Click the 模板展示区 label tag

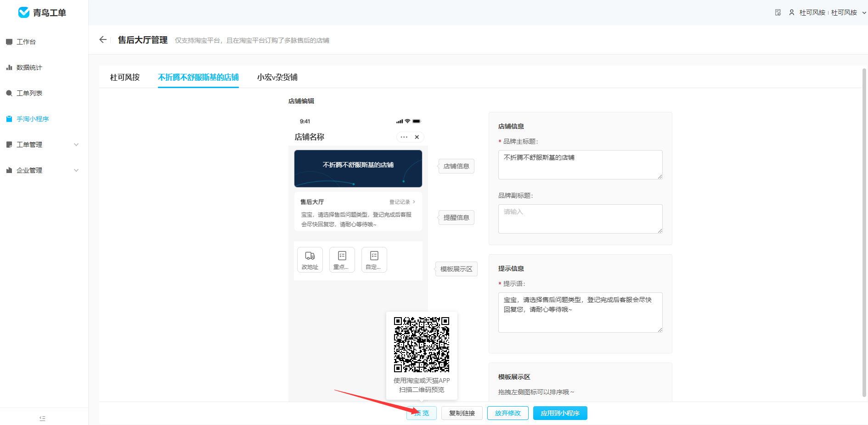point(456,269)
